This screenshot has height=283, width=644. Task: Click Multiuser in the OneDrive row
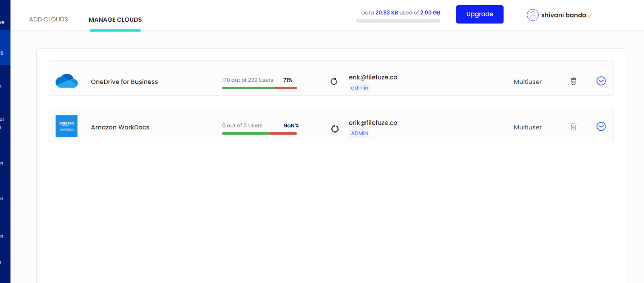[528, 82]
